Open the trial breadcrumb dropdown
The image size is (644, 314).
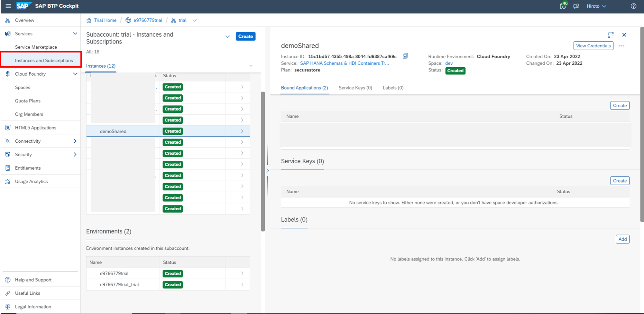point(195,20)
